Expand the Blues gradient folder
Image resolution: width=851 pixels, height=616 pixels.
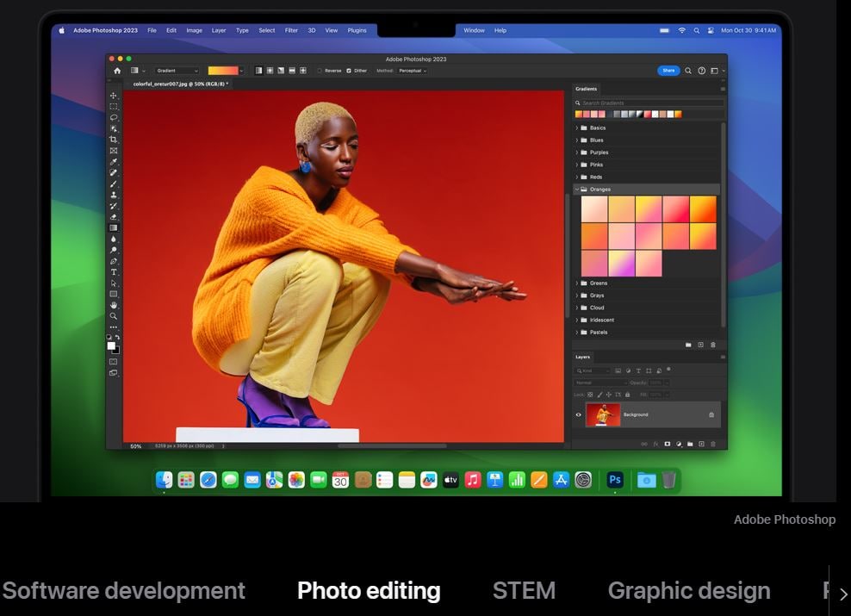pos(576,140)
